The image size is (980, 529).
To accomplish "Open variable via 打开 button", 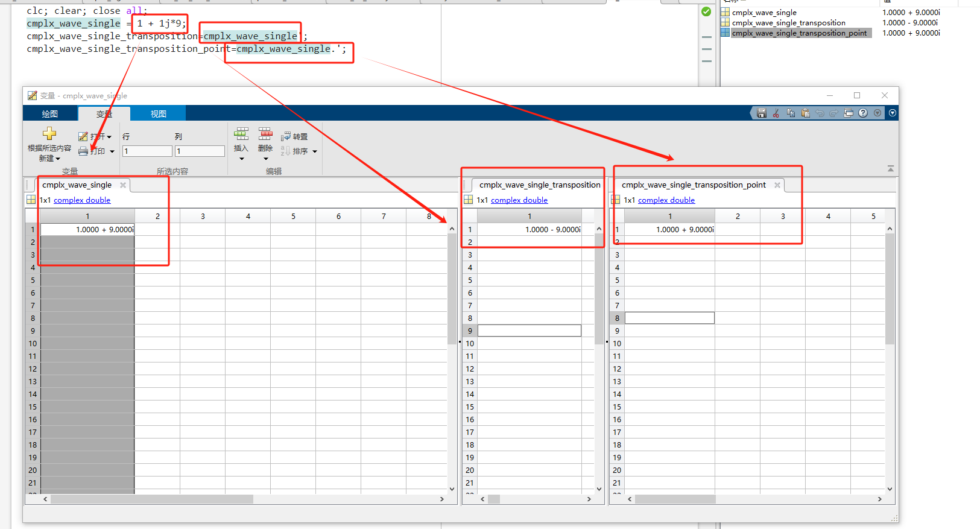I will (95, 137).
